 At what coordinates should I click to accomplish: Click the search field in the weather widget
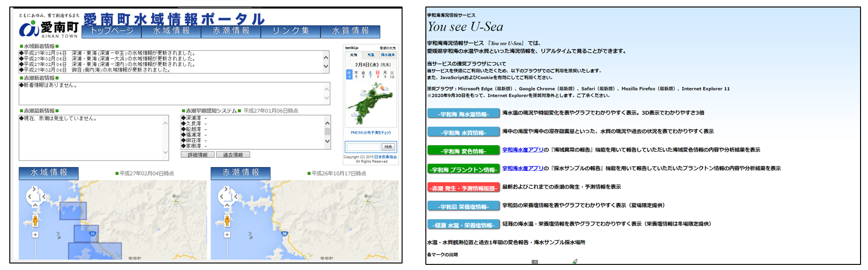click(x=363, y=147)
